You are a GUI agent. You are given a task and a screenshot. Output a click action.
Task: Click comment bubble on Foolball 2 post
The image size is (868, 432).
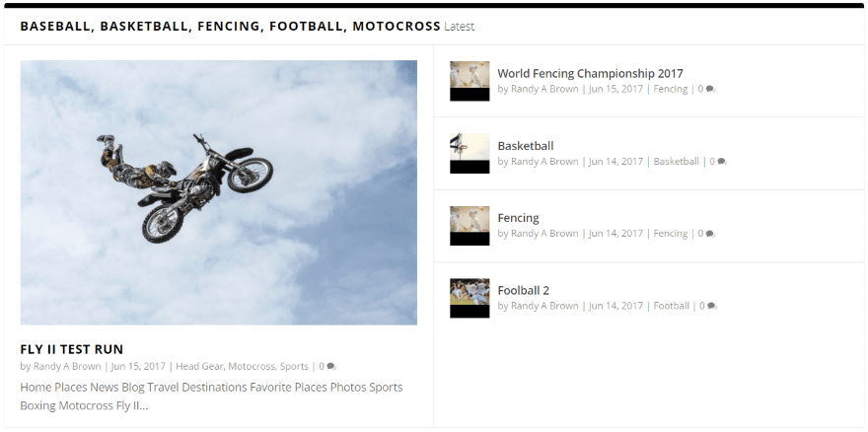[x=712, y=307]
